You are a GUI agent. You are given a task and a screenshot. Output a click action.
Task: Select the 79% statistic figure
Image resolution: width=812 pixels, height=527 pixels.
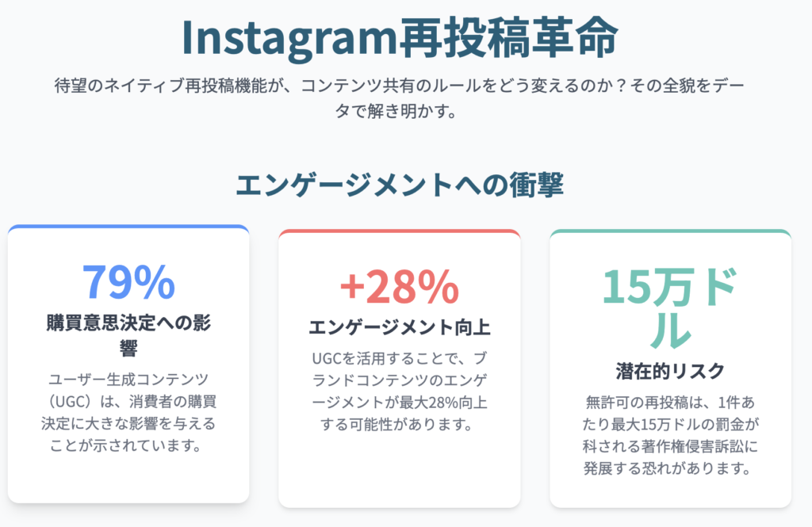(x=128, y=282)
